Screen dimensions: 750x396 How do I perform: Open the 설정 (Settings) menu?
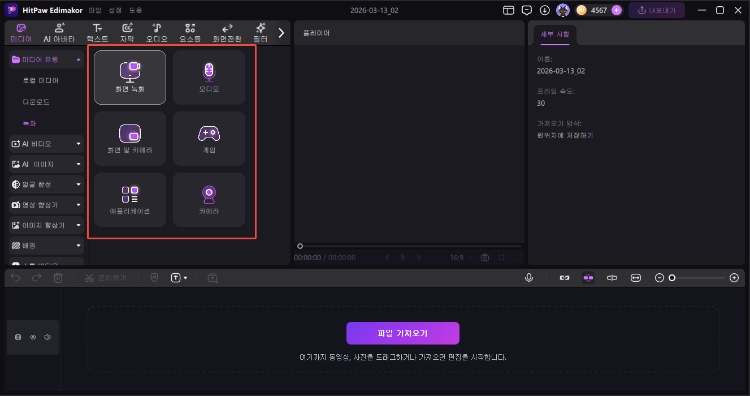[x=115, y=10]
